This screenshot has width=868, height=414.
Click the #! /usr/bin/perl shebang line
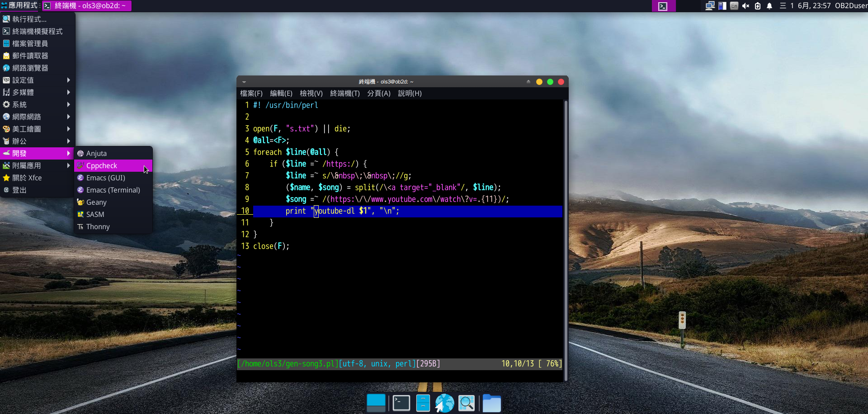(x=286, y=105)
